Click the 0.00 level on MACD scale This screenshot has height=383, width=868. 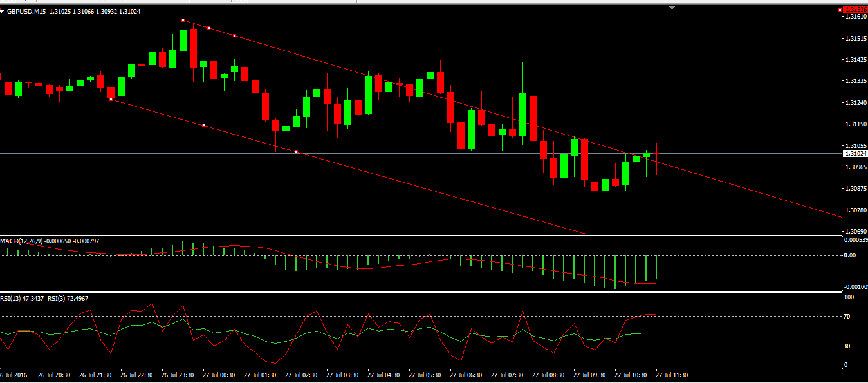coord(849,256)
